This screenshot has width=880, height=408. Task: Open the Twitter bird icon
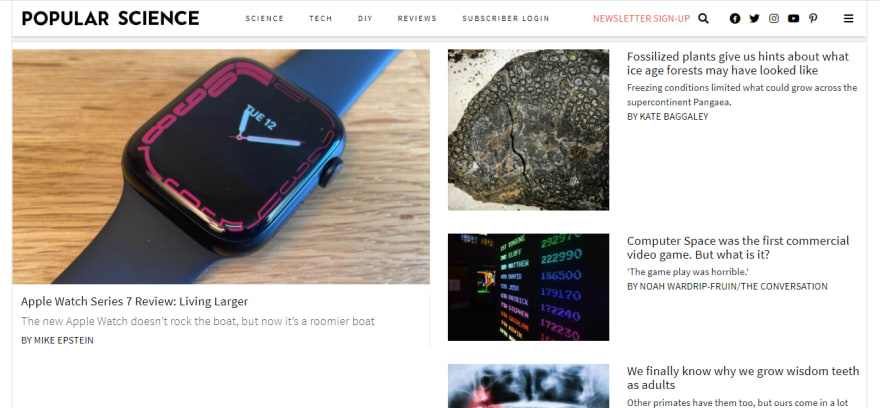[x=754, y=19]
